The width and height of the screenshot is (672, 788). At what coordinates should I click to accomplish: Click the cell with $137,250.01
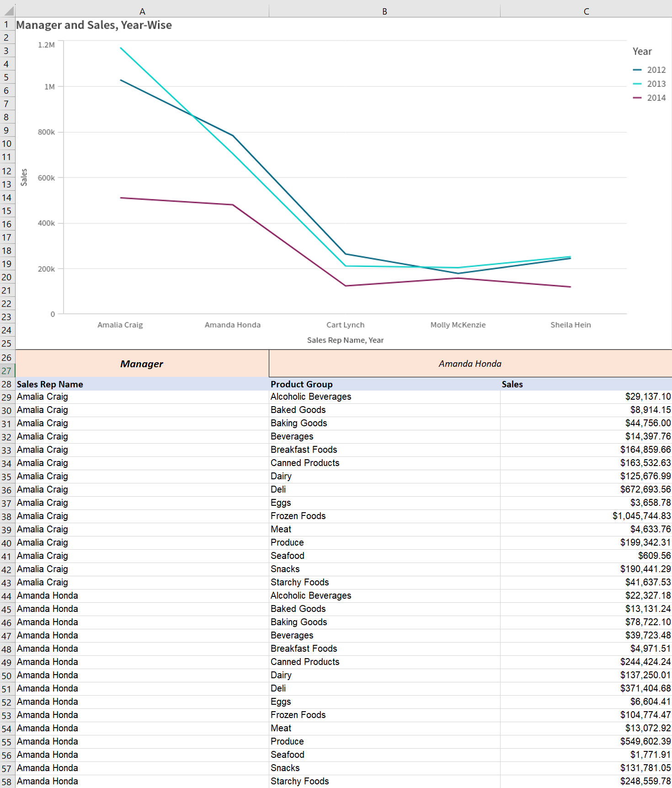point(586,675)
